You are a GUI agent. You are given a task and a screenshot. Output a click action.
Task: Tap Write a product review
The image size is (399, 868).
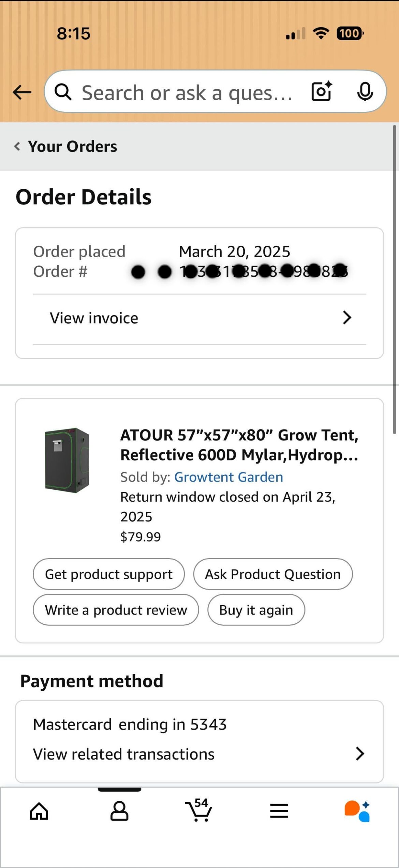click(x=115, y=610)
